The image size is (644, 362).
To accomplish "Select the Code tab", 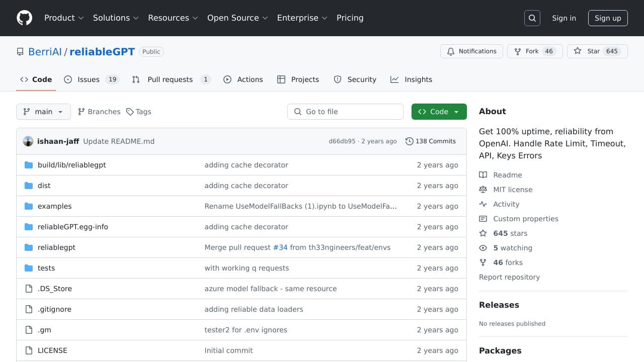I will (36, 79).
